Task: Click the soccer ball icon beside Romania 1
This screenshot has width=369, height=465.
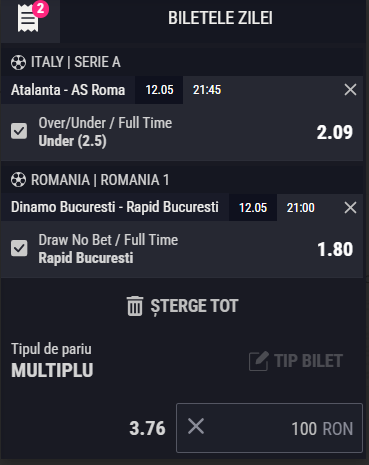Action: (x=18, y=180)
